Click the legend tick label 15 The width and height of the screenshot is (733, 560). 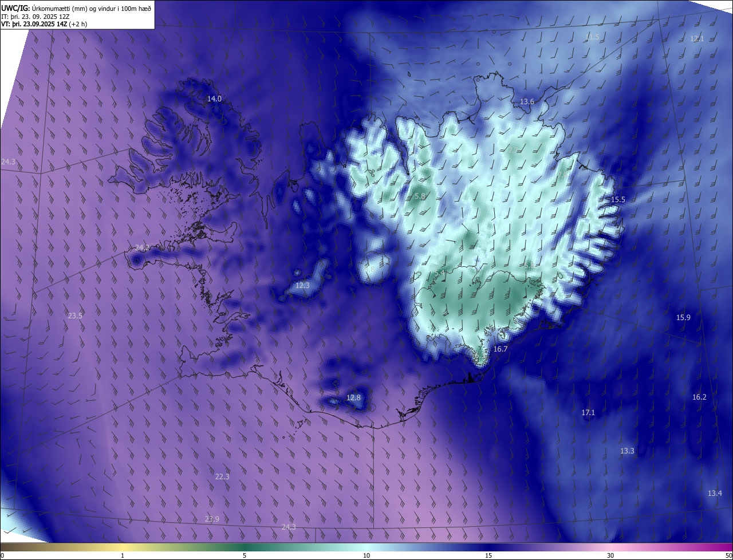[488, 556]
